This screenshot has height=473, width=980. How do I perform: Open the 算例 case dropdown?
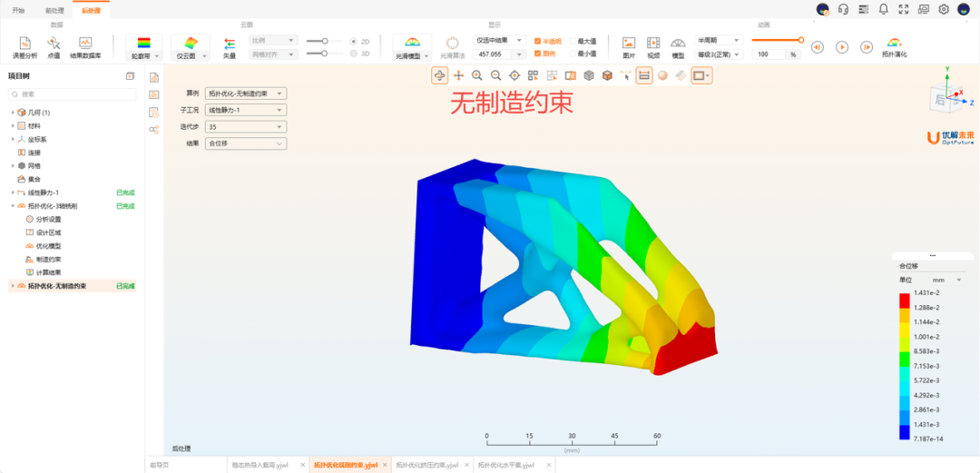(245, 94)
